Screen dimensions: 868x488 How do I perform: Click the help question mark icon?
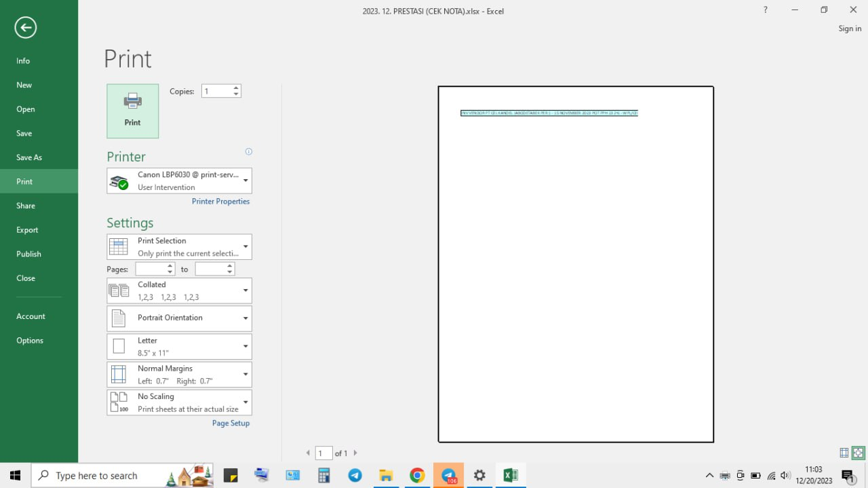[766, 10]
